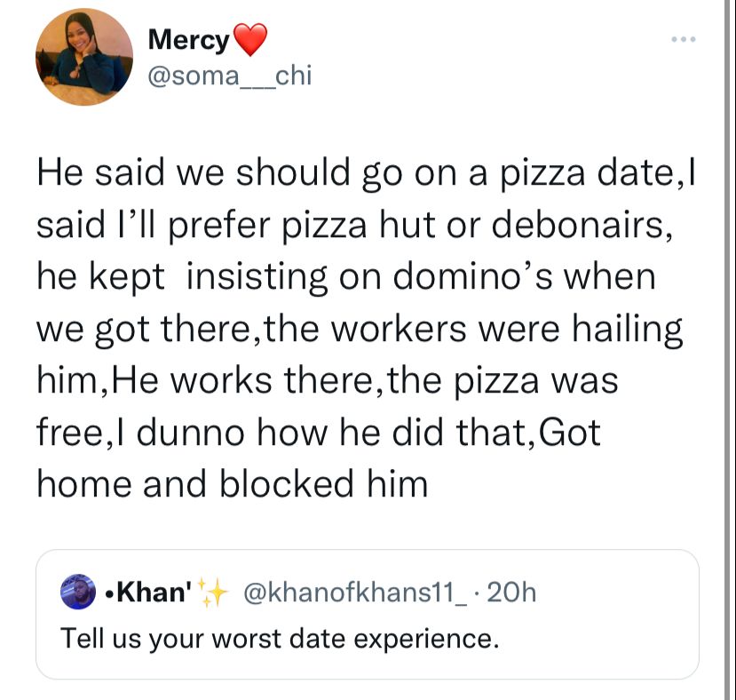Open the @khanofkhans11_ handle
This screenshot has height=700, width=736.
click(355, 592)
